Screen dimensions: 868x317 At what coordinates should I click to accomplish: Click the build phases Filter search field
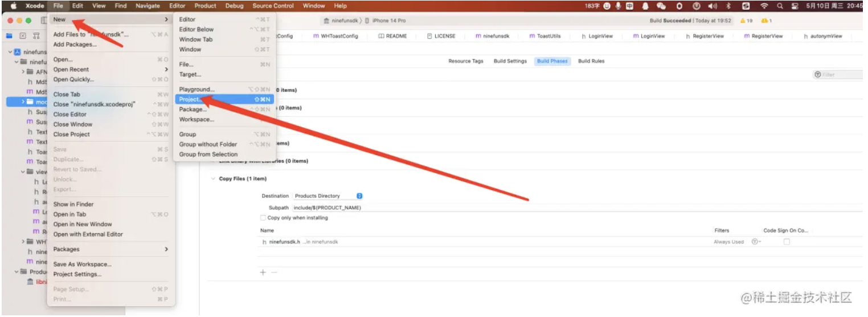(x=837, y=75)
